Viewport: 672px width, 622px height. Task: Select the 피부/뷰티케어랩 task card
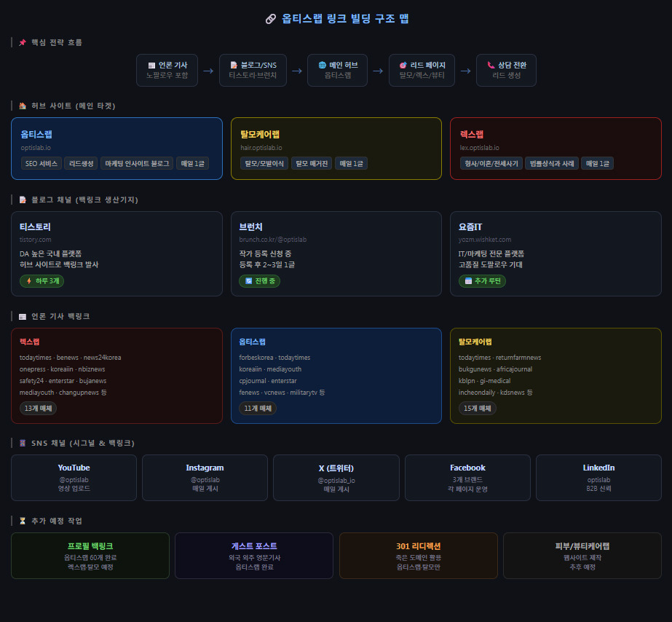click(582, 556)
